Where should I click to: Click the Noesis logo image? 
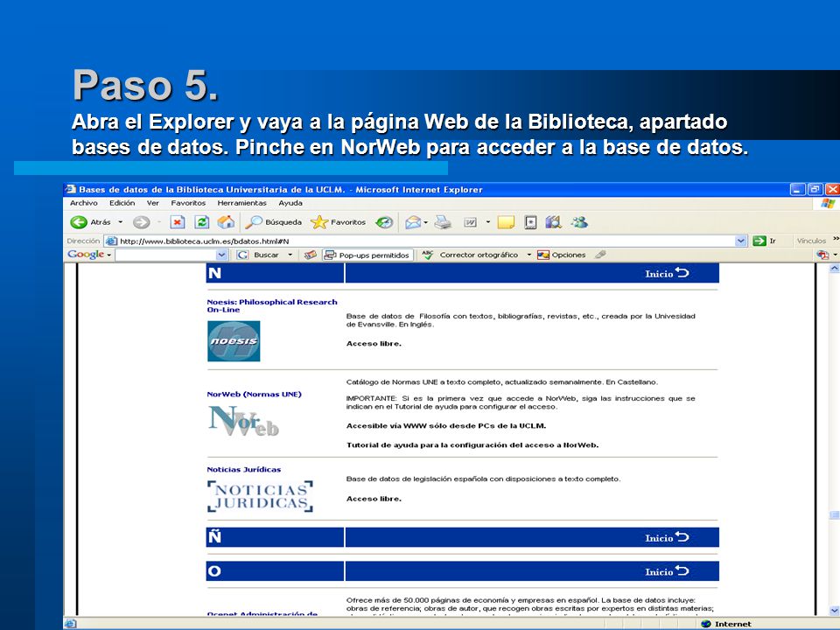[x=234, y=341]
